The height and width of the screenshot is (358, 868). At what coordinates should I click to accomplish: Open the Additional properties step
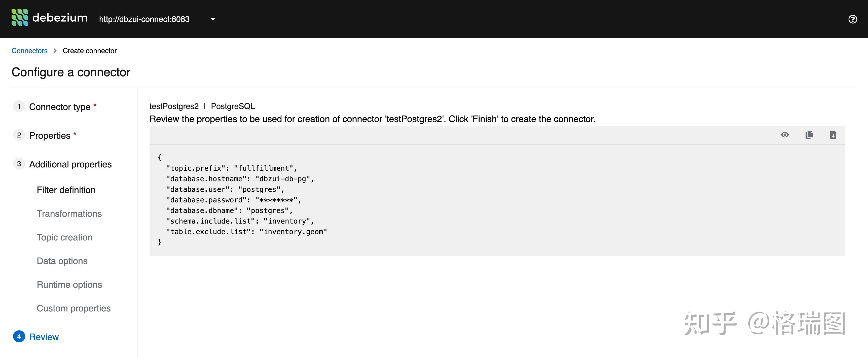(x=70, y=164)
